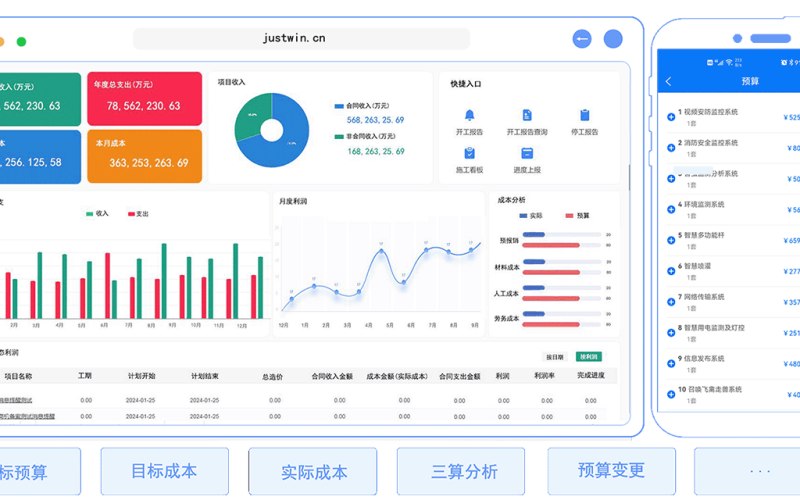Viewport: 800px width, 500px height.
Task: Open 施工看板 checklist icon
Action: tap(469, 153)
